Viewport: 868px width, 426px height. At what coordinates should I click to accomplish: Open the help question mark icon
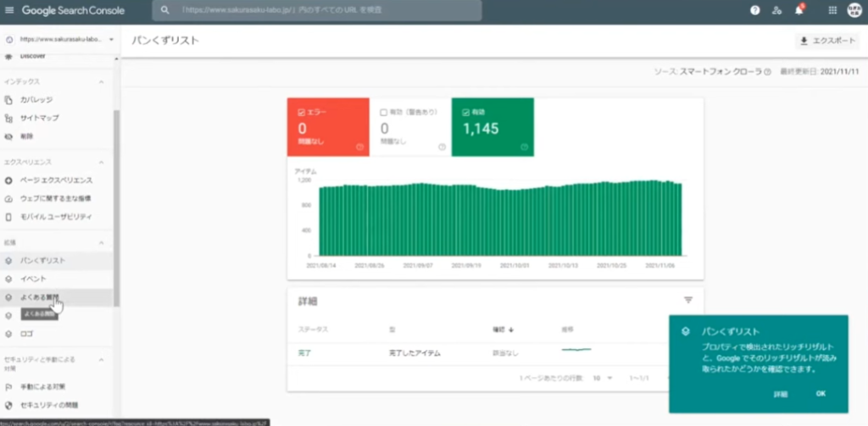pos(754,10)
